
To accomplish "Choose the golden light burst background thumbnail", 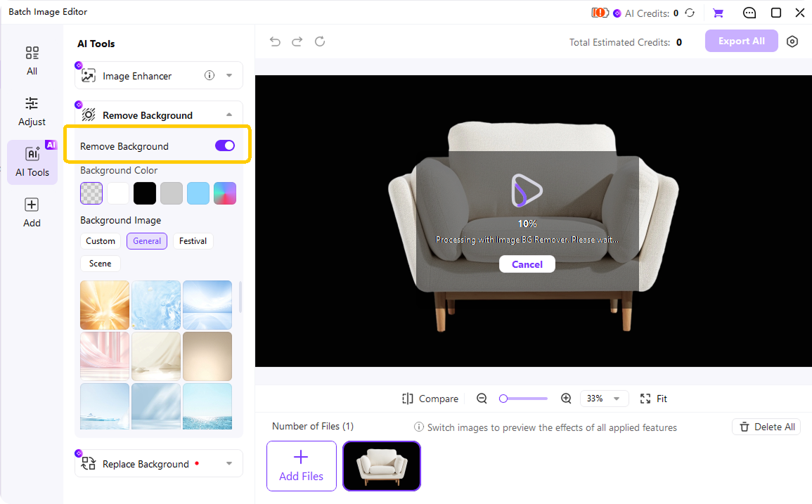I will (105, 305).
